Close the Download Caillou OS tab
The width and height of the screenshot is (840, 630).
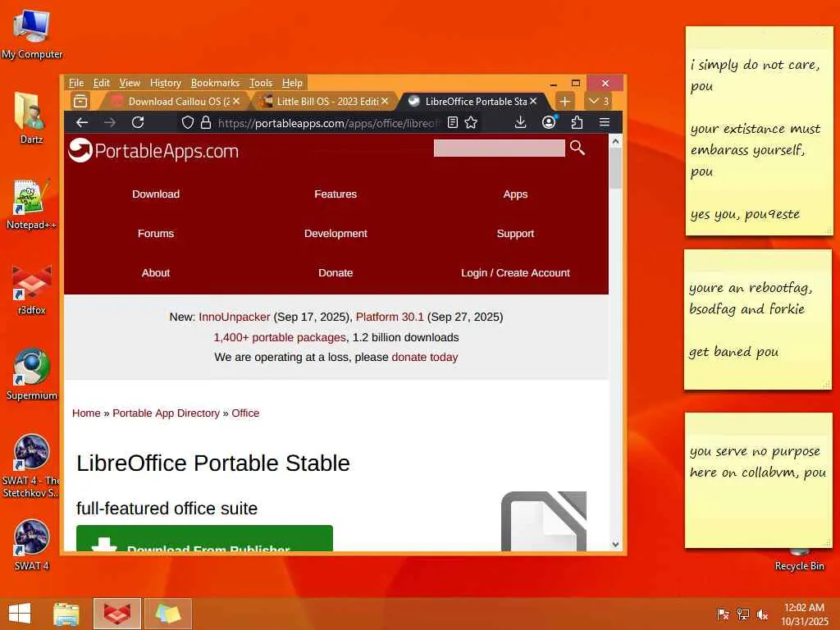point(236,101)
